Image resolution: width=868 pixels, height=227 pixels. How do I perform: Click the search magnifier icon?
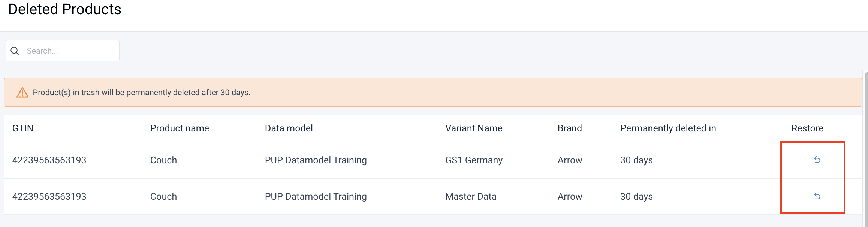pyautogui.click(x=15, y=51)
